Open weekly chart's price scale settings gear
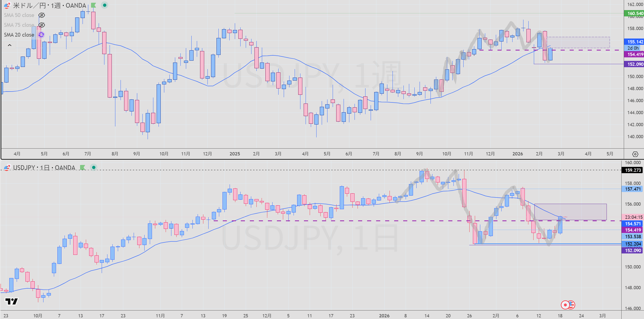This screenshot has height=319, width=644. 635,154
